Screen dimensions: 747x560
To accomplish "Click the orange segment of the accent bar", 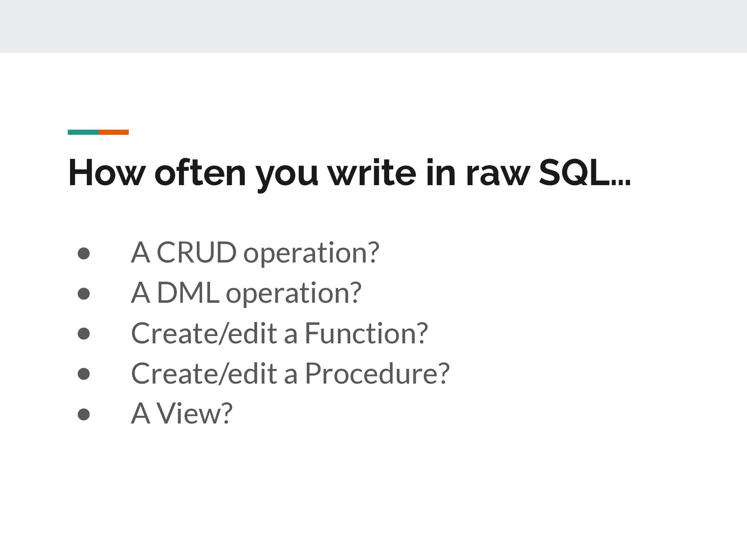I will coord(114,132).
